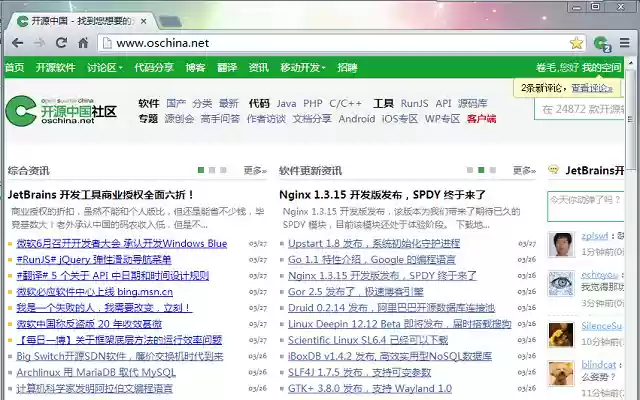Click the speech bubble icon beside JetBrains
640x400 pixels.
tap(553, 169)
